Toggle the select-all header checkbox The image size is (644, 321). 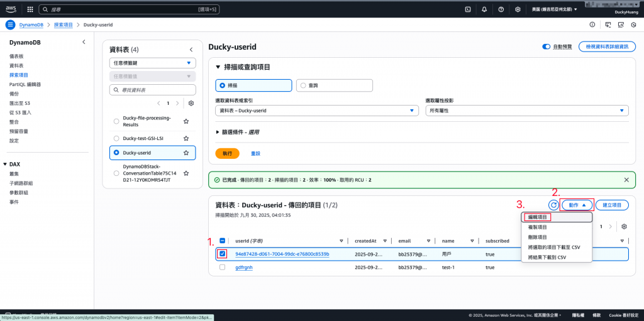(x=222, y=241)
